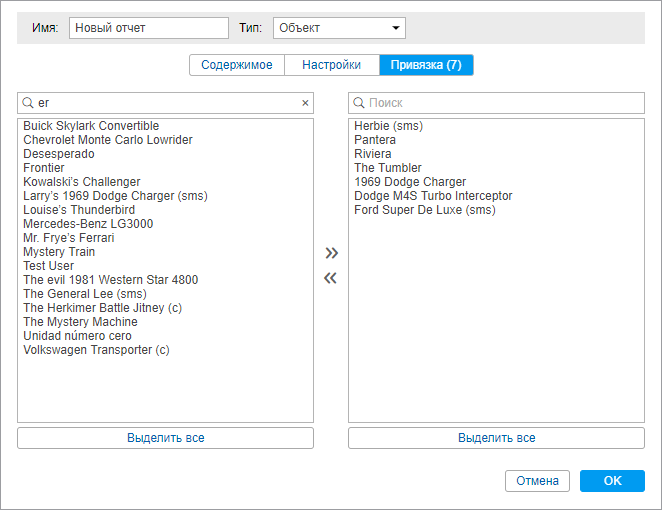
Task: Open the Настройки tab
Action: pyautogui.click(x=331, y=65)
